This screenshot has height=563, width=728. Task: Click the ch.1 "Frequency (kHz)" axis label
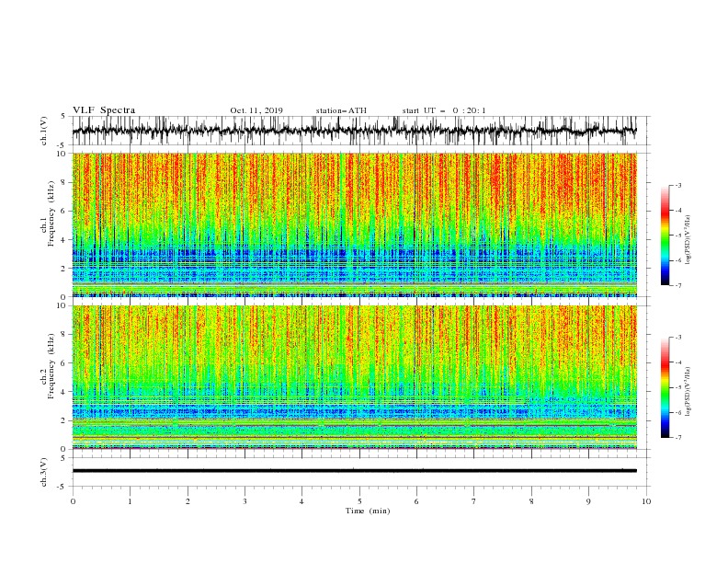click(x=51, y=213)
